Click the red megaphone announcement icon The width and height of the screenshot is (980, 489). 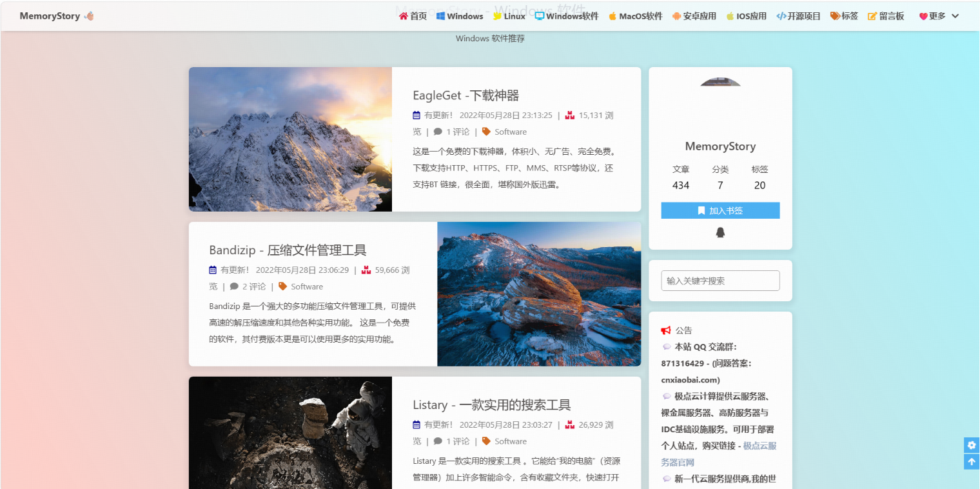tap(666, 330)
